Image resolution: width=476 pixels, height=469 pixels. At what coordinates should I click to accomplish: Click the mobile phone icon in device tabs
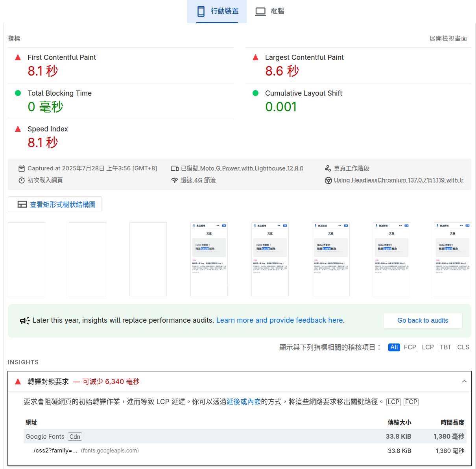click(201, 11)
